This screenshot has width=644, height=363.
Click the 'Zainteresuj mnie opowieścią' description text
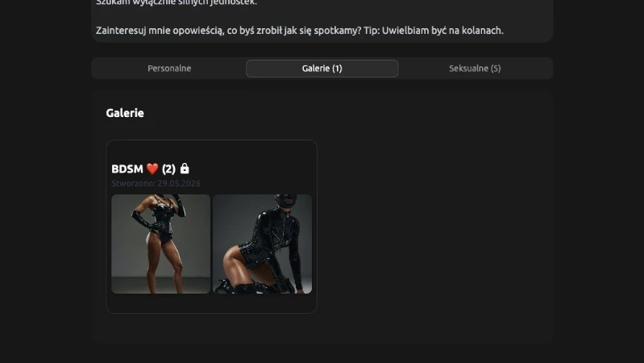coord(299,31)
